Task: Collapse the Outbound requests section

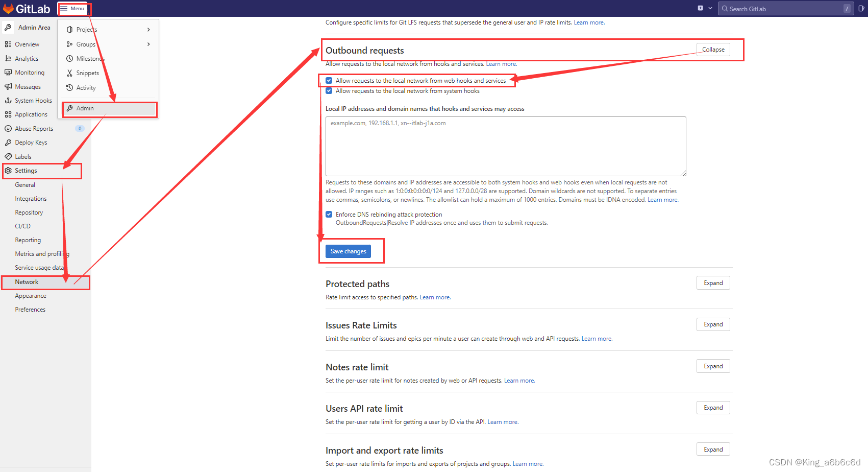Action: click(713, 50)
